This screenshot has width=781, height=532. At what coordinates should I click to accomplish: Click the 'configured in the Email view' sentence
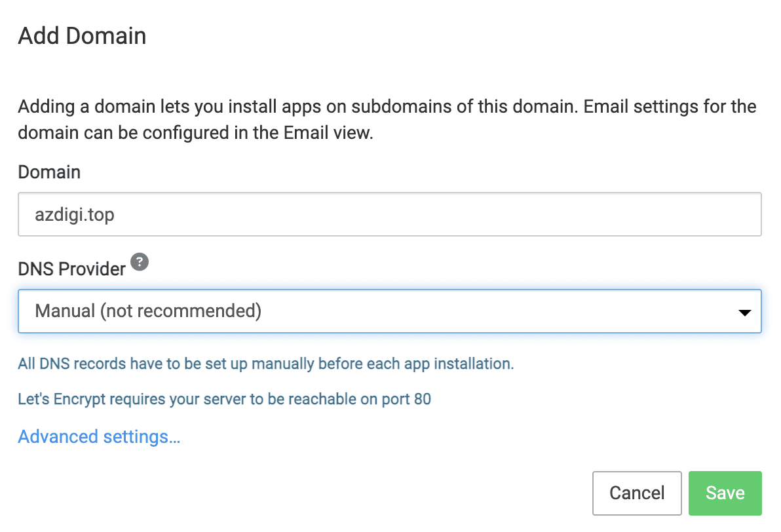pos(262,133)
